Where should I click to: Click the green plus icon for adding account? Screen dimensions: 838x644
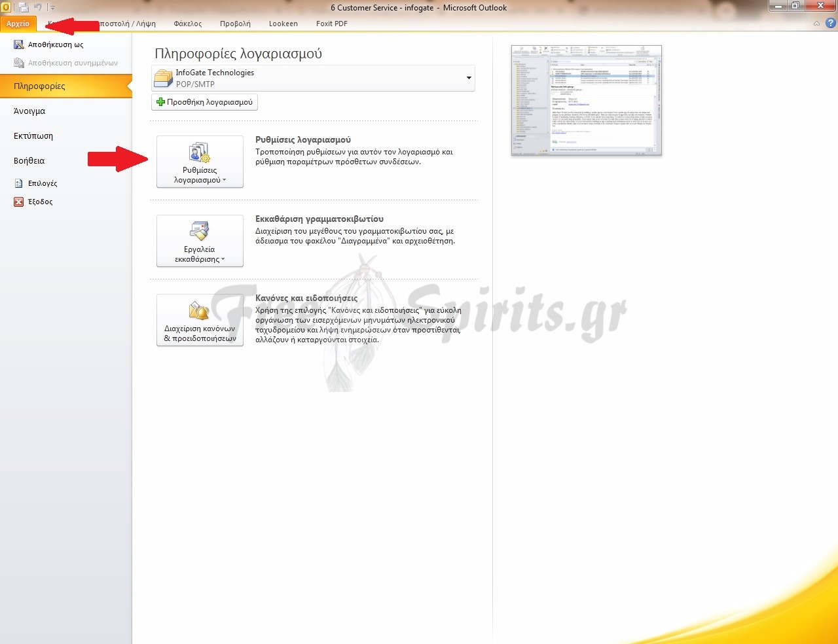160,102
